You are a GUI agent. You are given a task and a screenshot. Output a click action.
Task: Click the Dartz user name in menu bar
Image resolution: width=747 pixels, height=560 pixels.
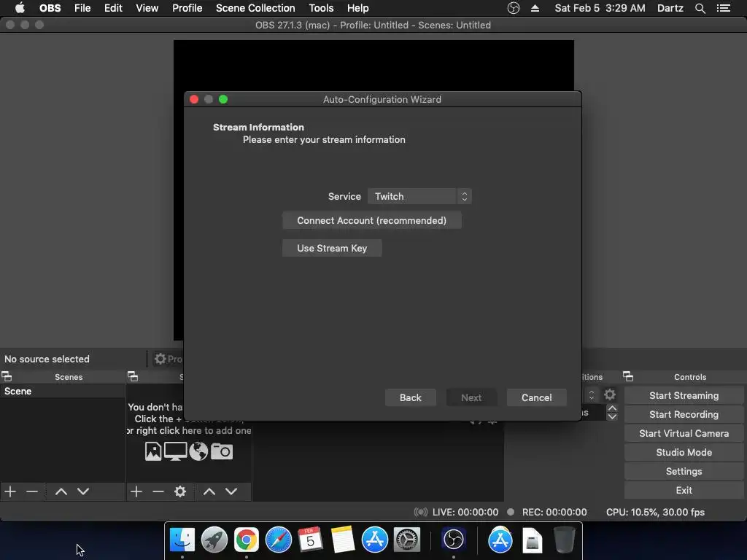coord(670,8)
